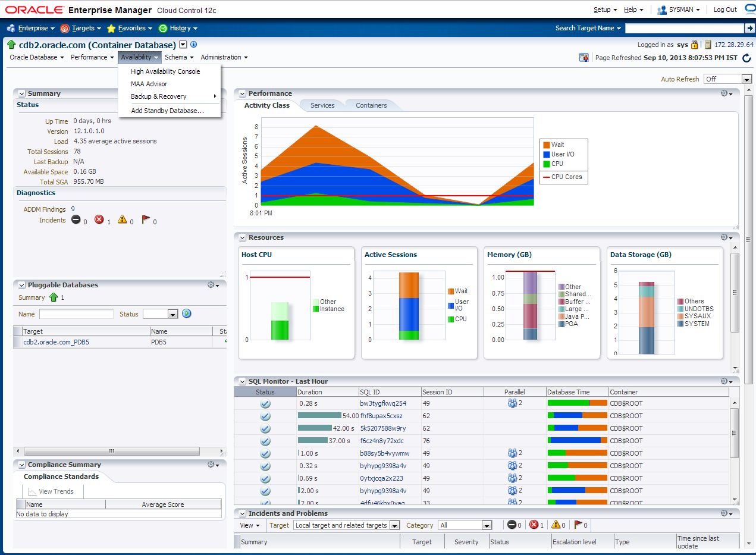Open the SQL Monitor panel gear menu
This screenshot has height=555, width=756.
726,381
